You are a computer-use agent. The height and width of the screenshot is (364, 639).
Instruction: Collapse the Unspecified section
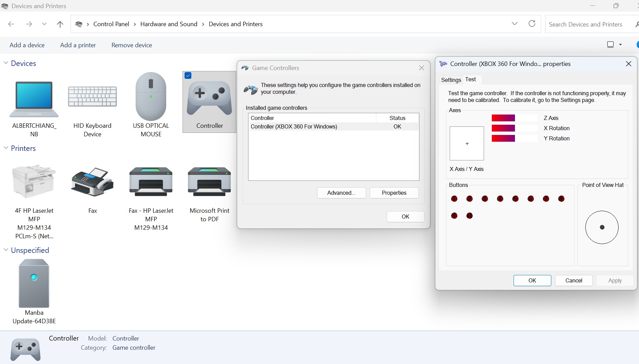6,250
